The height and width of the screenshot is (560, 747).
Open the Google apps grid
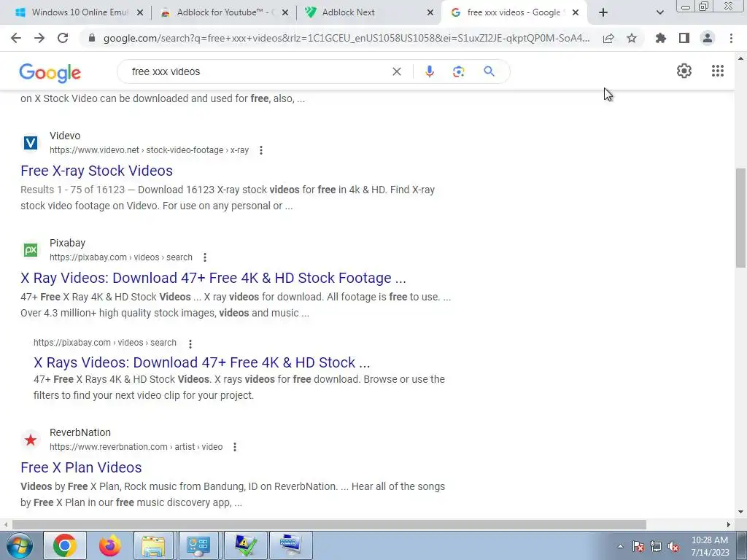718,71
